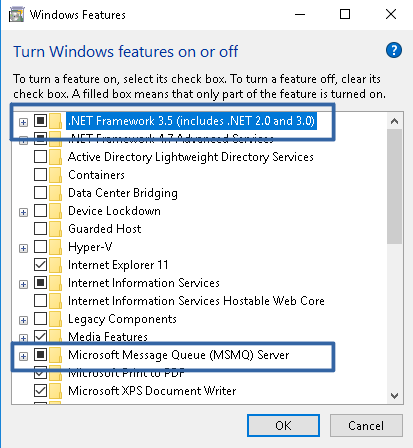
Task: Open the help question mark icon
Action: pyautogui.click(x=394, y=50)
